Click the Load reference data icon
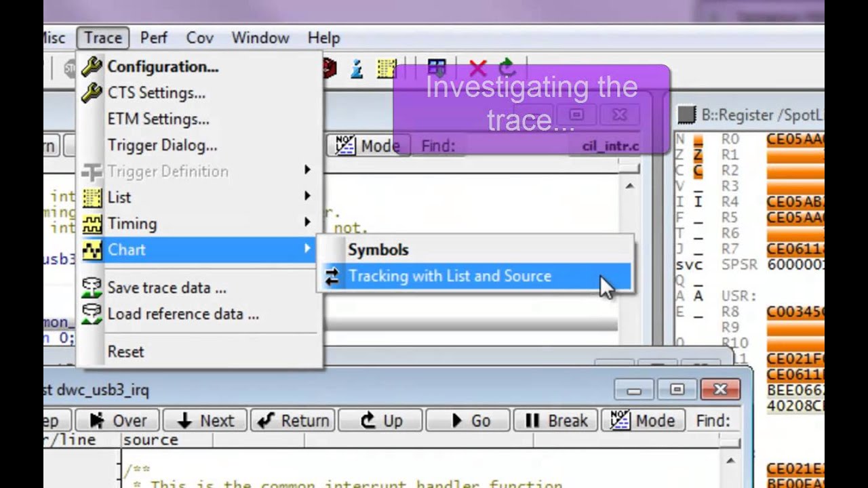The image size is (868, 488). (92, 314)
